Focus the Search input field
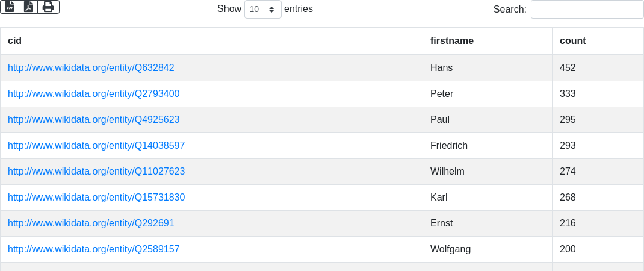The image size is (644, 271). pyautogui.click(x=587, y=10)
